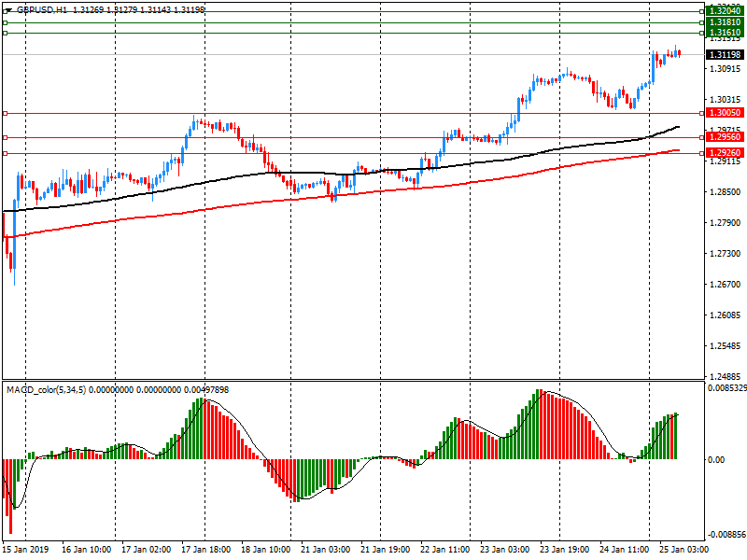
Task: Click the 1.26700 price axis value
Action: [x=726, y=285]
